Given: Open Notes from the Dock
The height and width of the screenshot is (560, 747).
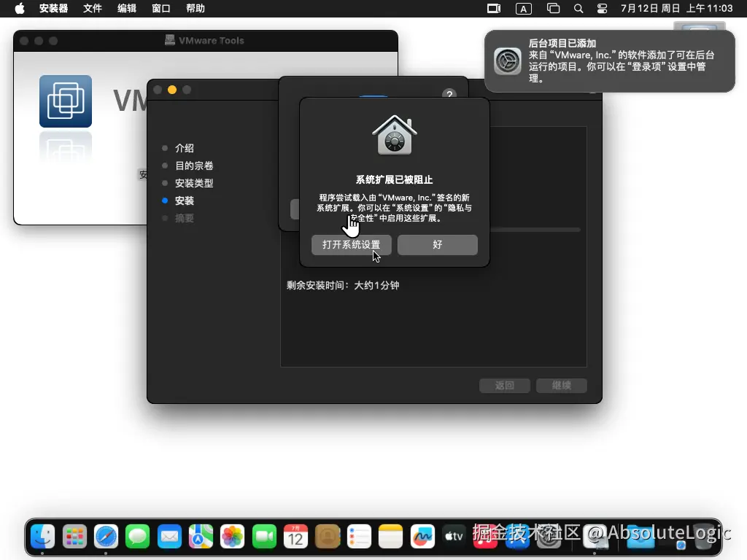Looking at the screenshot, I should click(391, 537).
